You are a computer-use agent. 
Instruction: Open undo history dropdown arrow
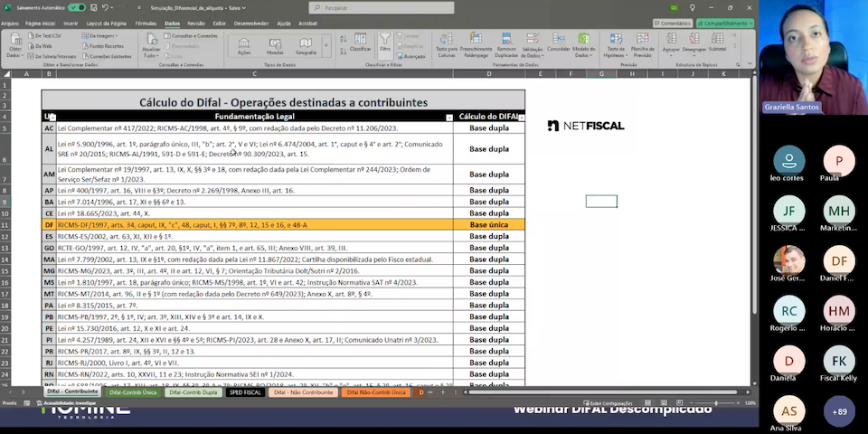(112, 8)
